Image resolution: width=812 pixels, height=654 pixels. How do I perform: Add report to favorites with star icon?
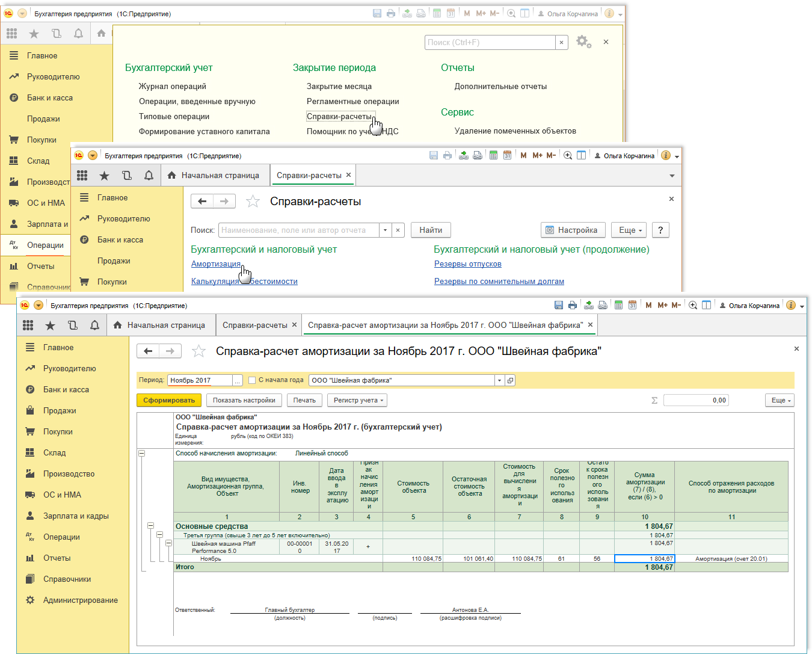[x=198, y=351]
